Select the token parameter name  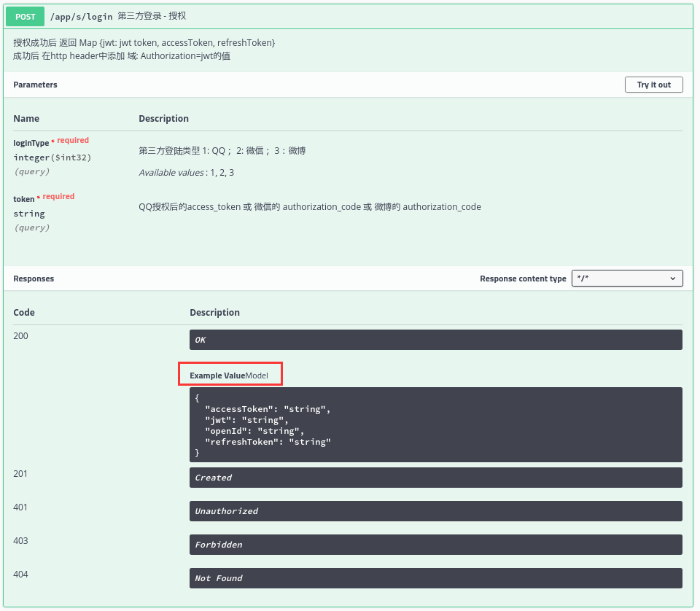pos(24,199)
